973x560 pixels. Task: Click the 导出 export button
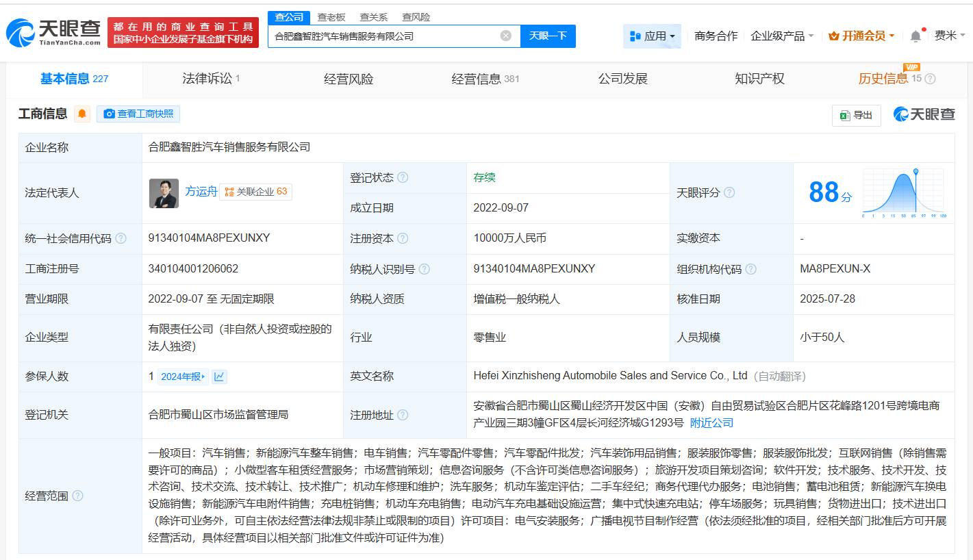coord(856,115)
